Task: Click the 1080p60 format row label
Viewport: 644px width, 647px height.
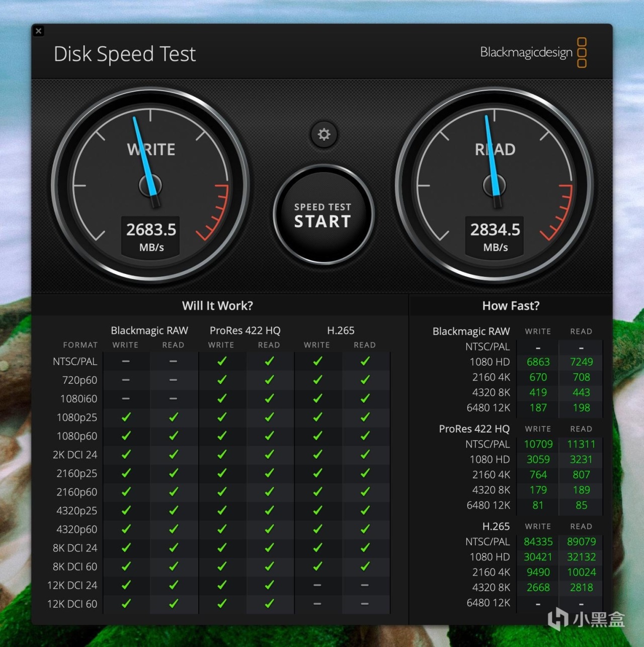Action: [77, 436]
